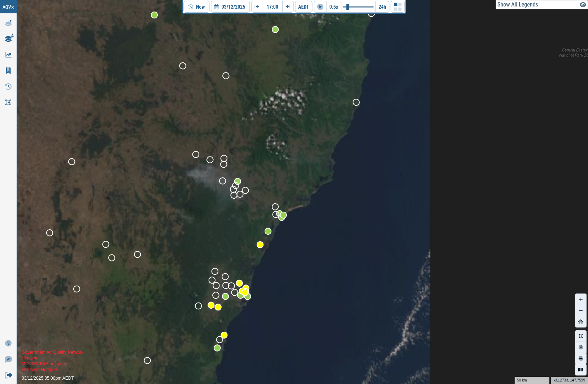Open the active layers stack icon
Screen dimensions: 588x384
(9, 39)
